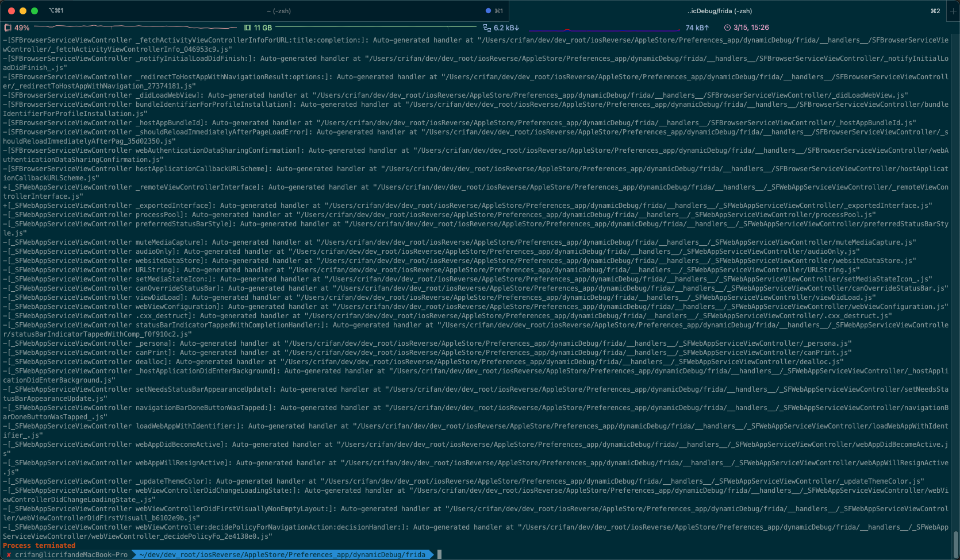Click the "_notifyInitialLoadDidFinish:" handler output line
The height and width of the screenshot is (560, 960).
pos(475,63)
